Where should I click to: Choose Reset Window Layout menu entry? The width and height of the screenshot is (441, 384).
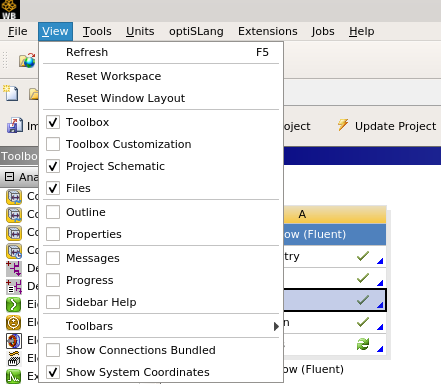click(x=125, y=98)
